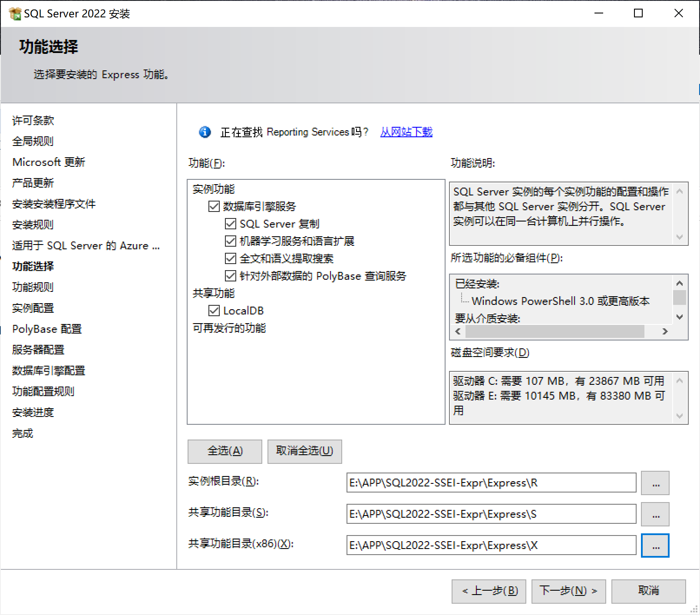
Task: Disable the LocalDB feature checkbox
Action: (x=214, y=311)
